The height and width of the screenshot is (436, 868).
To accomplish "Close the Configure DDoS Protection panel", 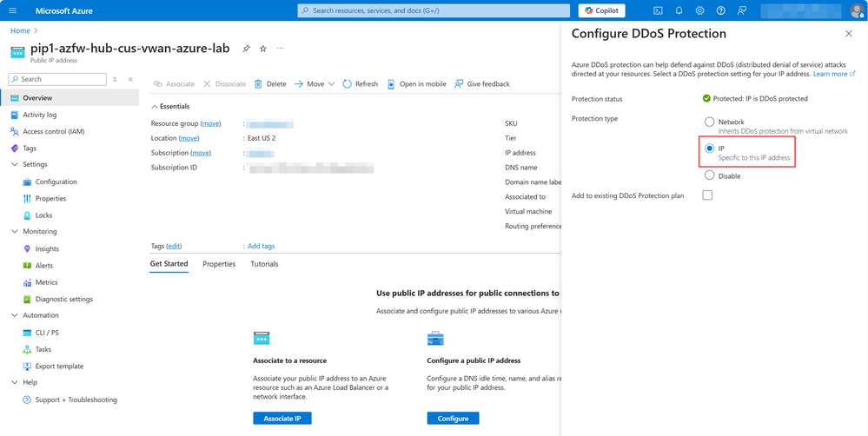I will [849, 34].
